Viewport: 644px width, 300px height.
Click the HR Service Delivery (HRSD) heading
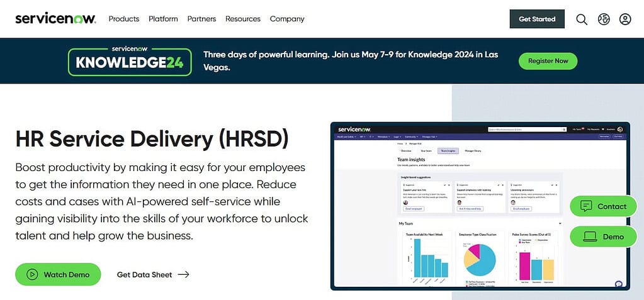(x=152, y=139)
